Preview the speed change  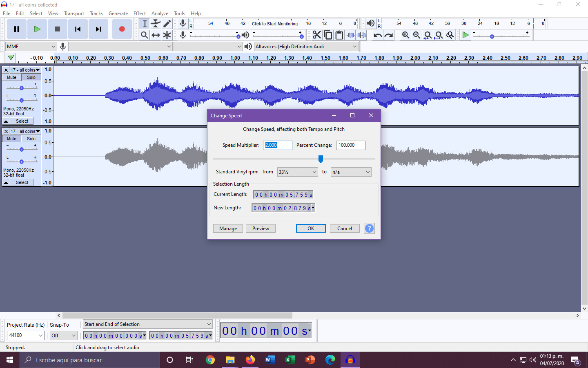[x=261, y=228]
